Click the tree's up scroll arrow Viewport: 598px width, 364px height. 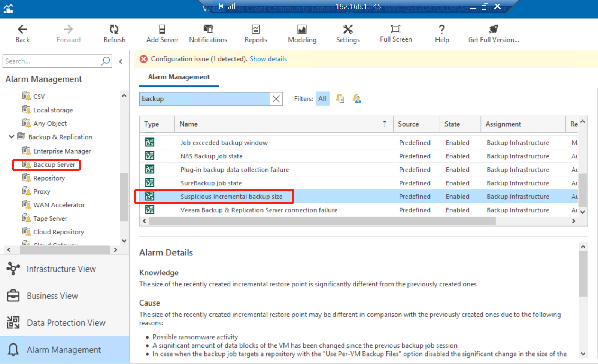(x=124, y=95)
